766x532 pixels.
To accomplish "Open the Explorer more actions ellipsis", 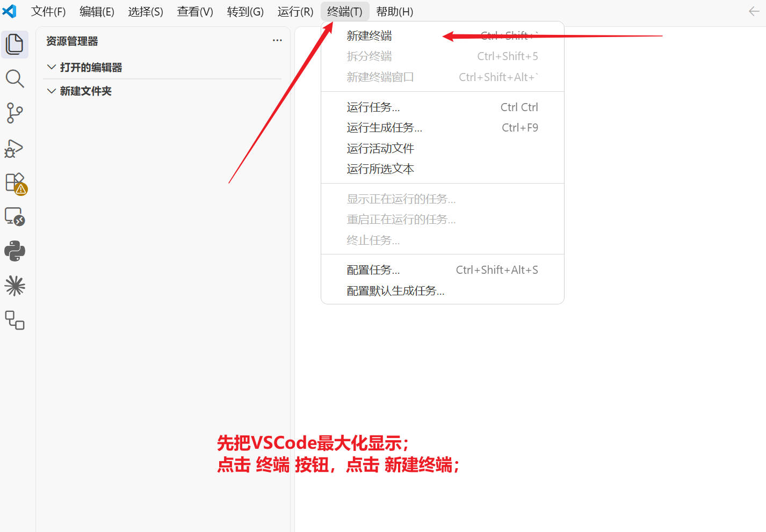I will point(277,41).
